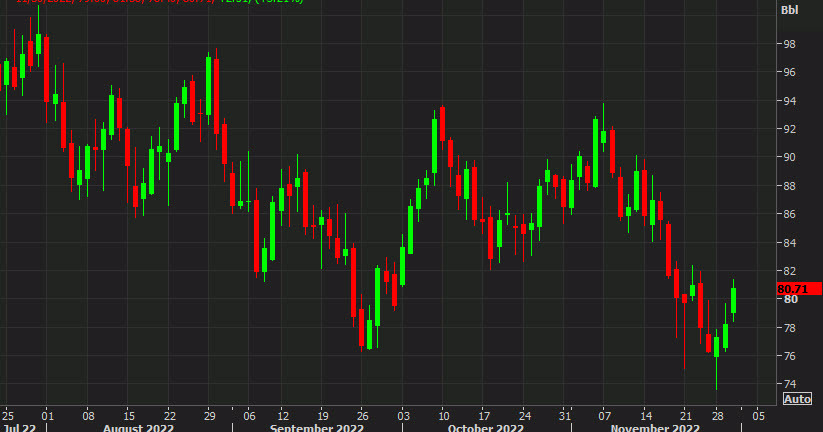823x432 pixels.
Task: Click the October 2022 month label
Action: 486,428
